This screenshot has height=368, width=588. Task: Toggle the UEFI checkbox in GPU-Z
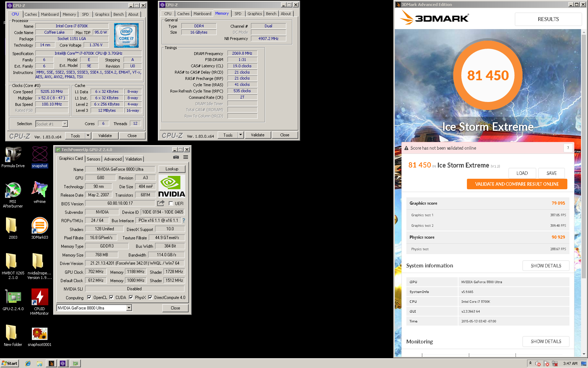(x=171, y=203)
